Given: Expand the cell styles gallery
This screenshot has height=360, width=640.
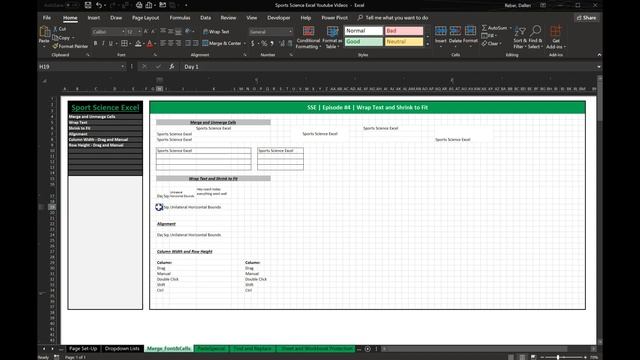Looking at the screenshot, I should (x=427, y=44).
